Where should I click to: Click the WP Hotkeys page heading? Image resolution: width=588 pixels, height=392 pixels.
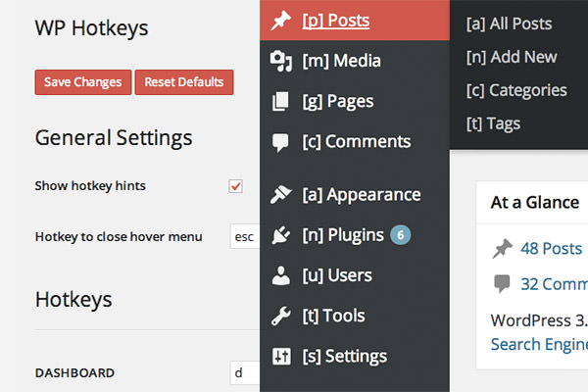click(91, 28)
